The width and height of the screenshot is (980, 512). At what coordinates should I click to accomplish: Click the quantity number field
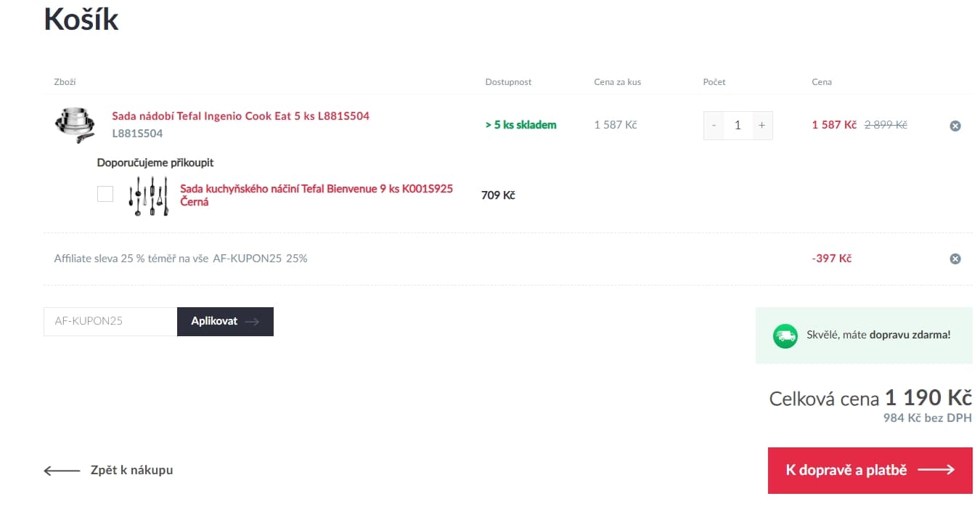tap(738, 125)
